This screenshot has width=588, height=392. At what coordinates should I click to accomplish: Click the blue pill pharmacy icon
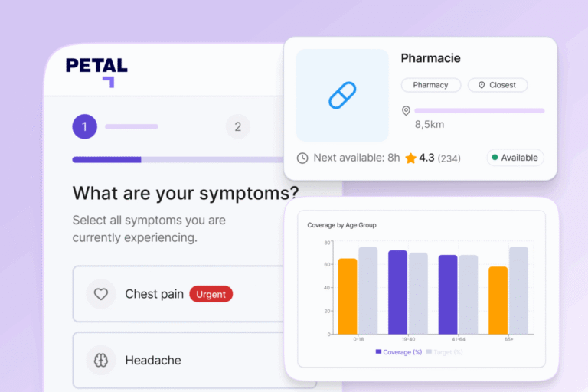[x=342, y=95]
